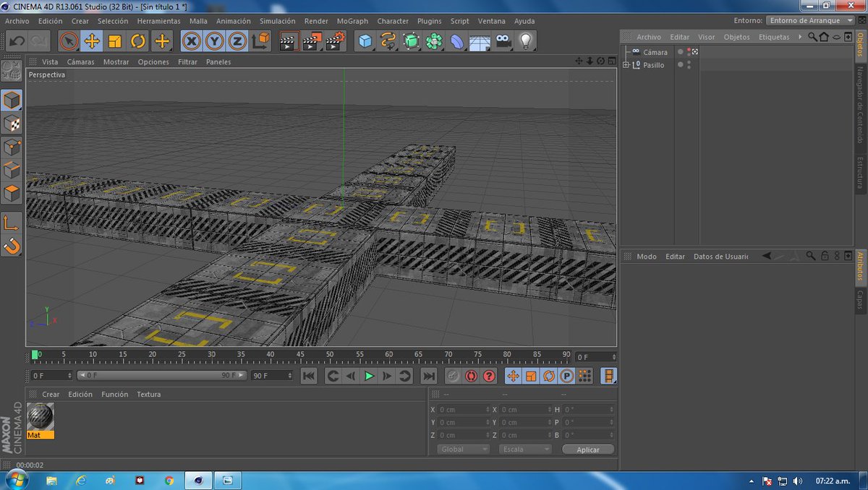868x490 pixels.
Task: Click the Undo arrow icon
Action: pyautogui.click(x=16, y=41)
